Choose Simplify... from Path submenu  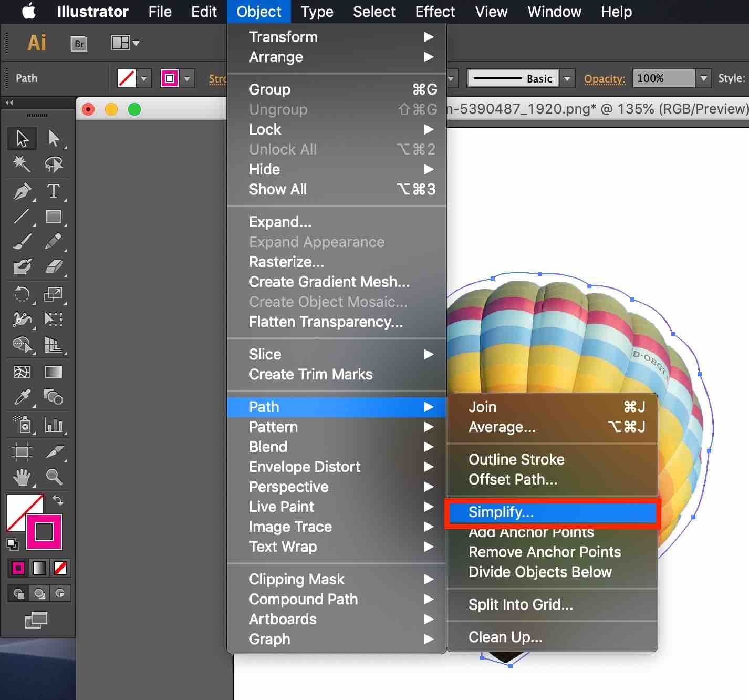(552, 512)
